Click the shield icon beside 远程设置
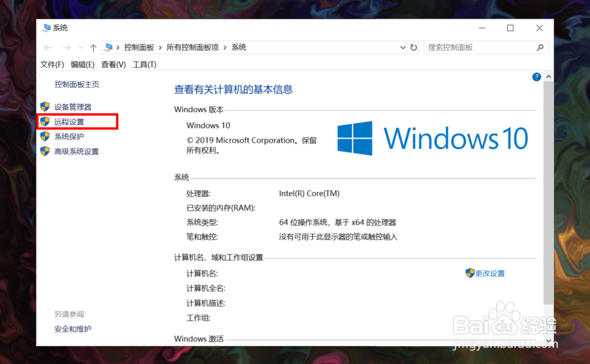The image size is (590, 364). click(45, 121)
